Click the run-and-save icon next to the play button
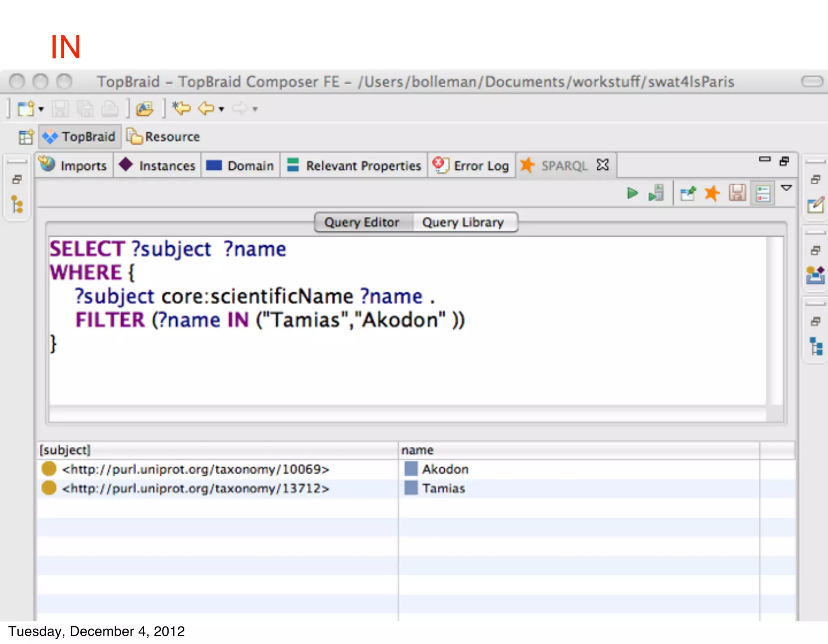Screen dimensions: 828x644 [x=656, y=193]
